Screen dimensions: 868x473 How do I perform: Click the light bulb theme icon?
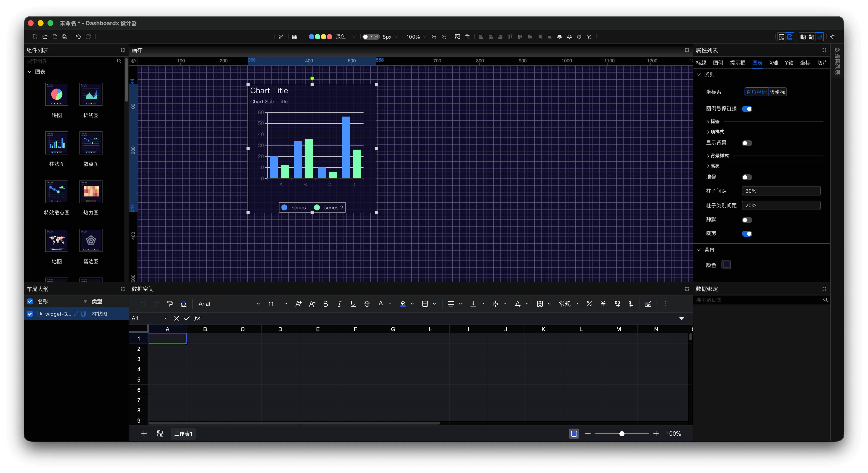833,37
